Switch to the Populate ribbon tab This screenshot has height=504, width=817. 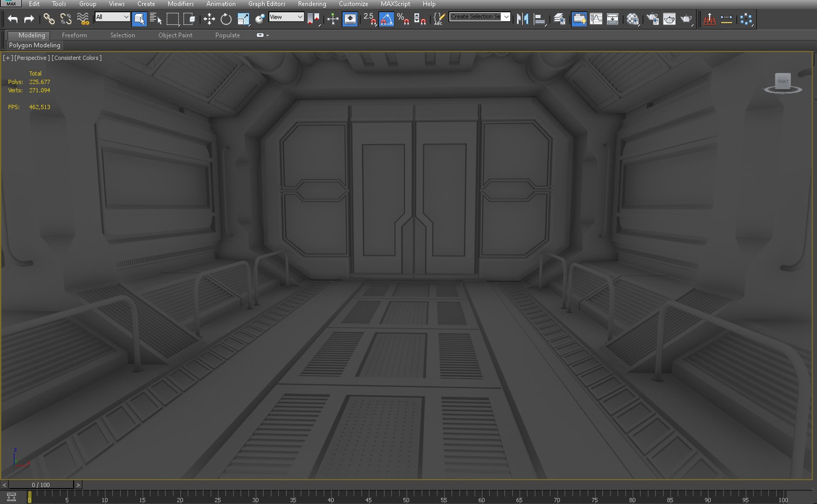click(x=227, y=35)
